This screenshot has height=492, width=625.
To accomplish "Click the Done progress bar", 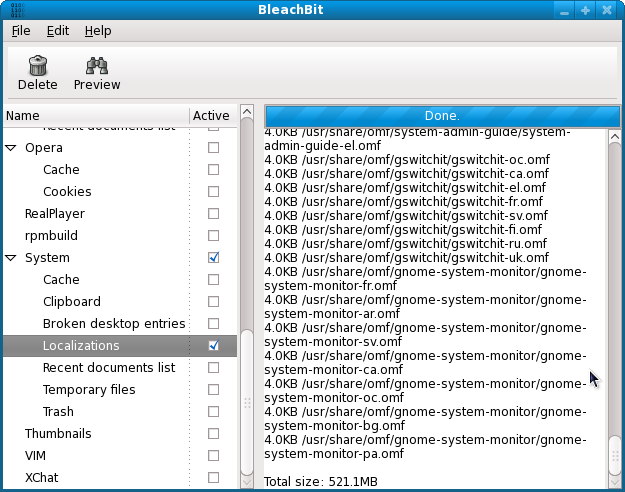I will 442,116.
